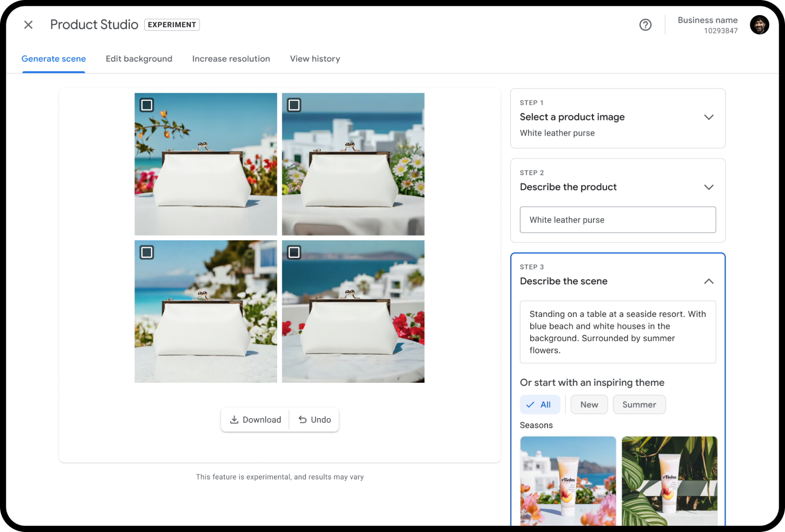Check top-right scene image checkbox
The image size is (785, 532).
pyautogui.click(x=295, y=105)
